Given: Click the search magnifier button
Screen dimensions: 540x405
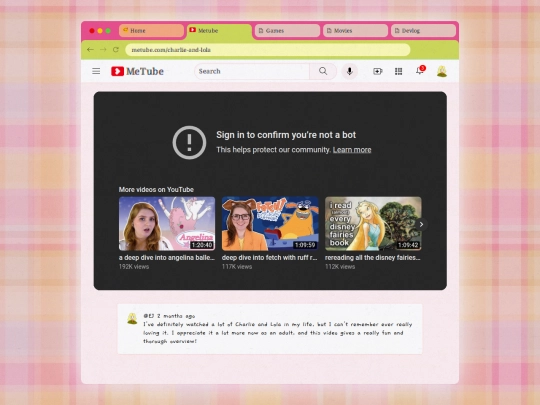Looking at the screenshot, I should (323, 71).
